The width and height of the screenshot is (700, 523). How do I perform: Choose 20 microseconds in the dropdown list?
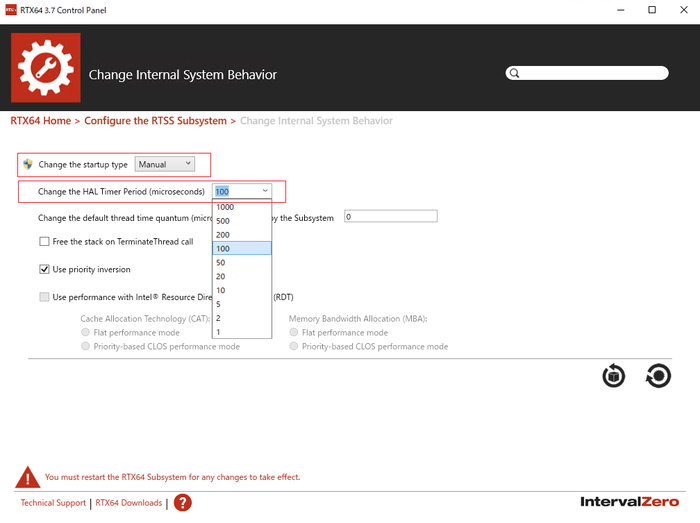point(221,276)
